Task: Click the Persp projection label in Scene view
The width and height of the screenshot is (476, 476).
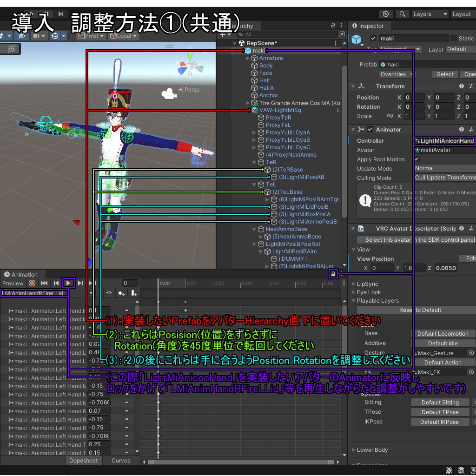Action: tap(189, 90)
